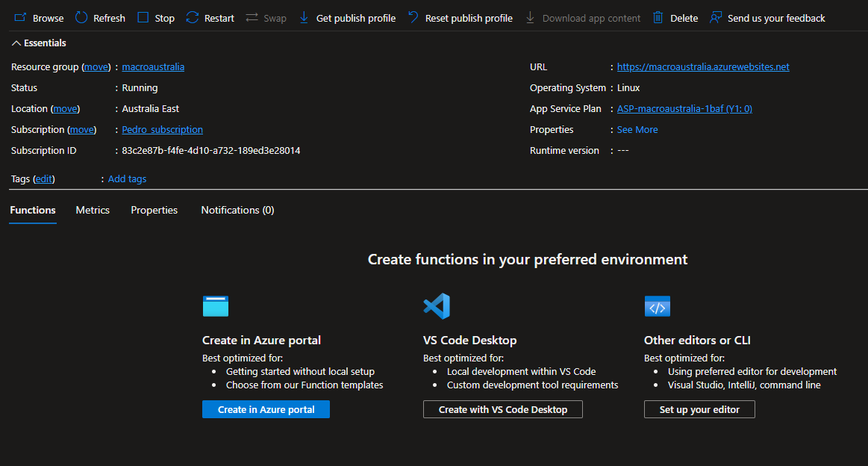
Task: Click Send us your feedback label
Action: pyautogui.click(x=776, y=18)
